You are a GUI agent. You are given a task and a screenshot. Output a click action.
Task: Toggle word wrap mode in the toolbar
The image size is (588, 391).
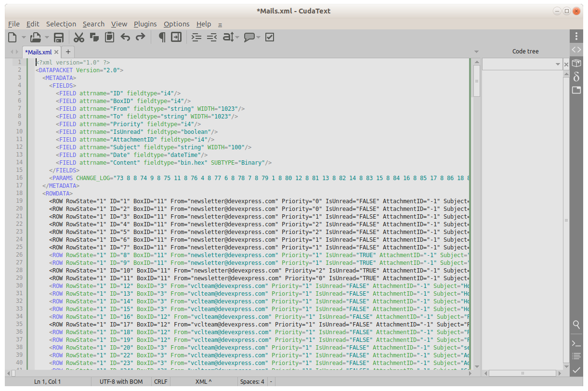click(176, 38)
